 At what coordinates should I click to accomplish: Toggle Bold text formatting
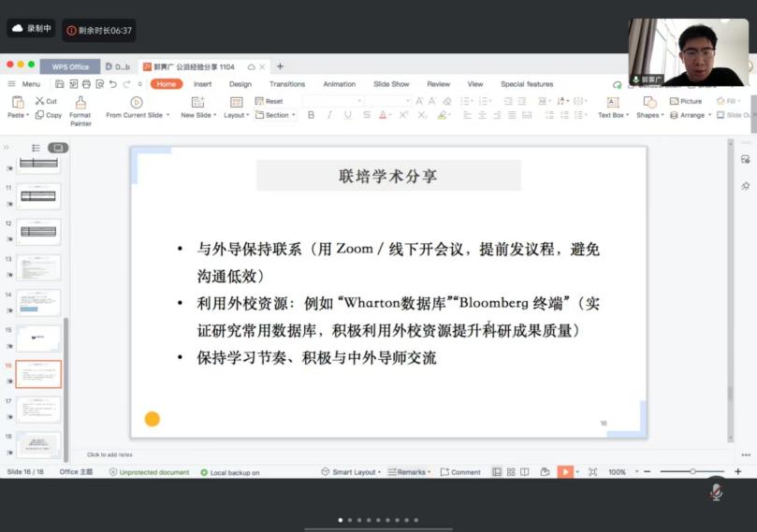(311, 115)
